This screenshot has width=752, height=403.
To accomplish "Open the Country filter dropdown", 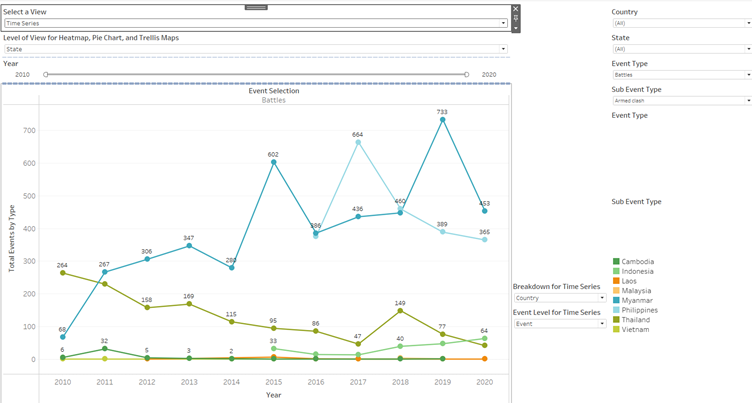I will pos(748,22).
